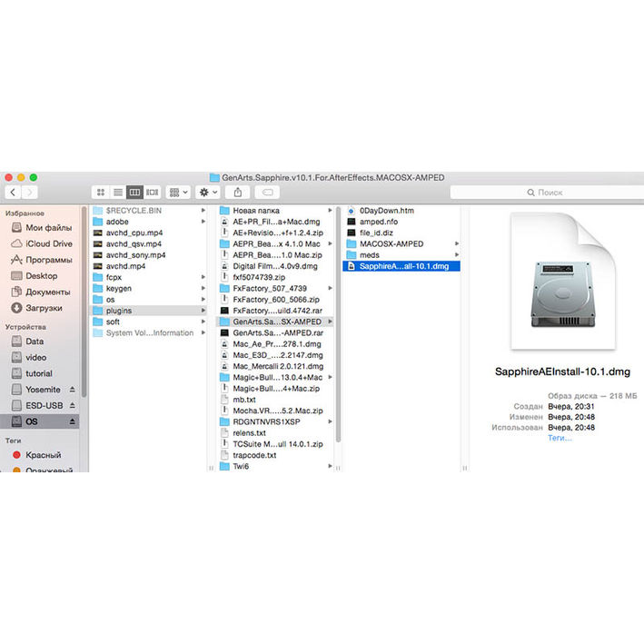Select the video drive in sidebar
The image size is (644, 644).
[30, 357]
